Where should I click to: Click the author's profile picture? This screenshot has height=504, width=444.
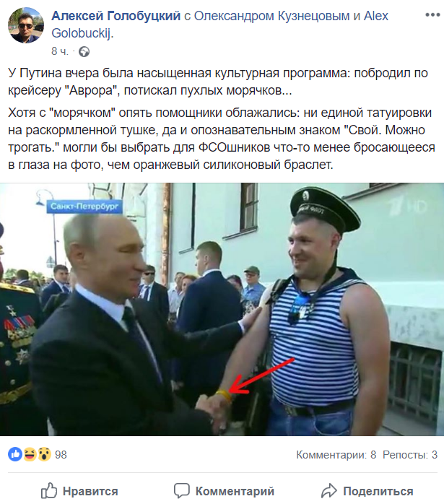point(26,25)
